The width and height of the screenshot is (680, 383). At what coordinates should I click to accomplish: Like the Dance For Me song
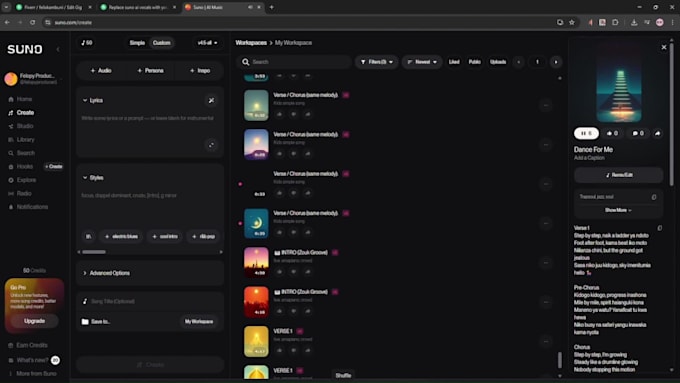[612, 133]
